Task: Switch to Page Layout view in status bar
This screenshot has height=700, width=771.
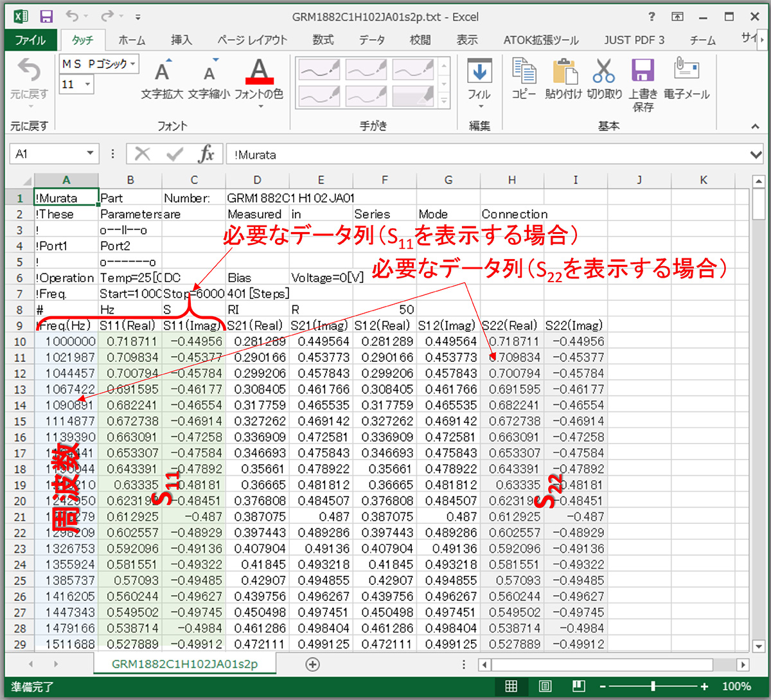Action: point(545,687)
